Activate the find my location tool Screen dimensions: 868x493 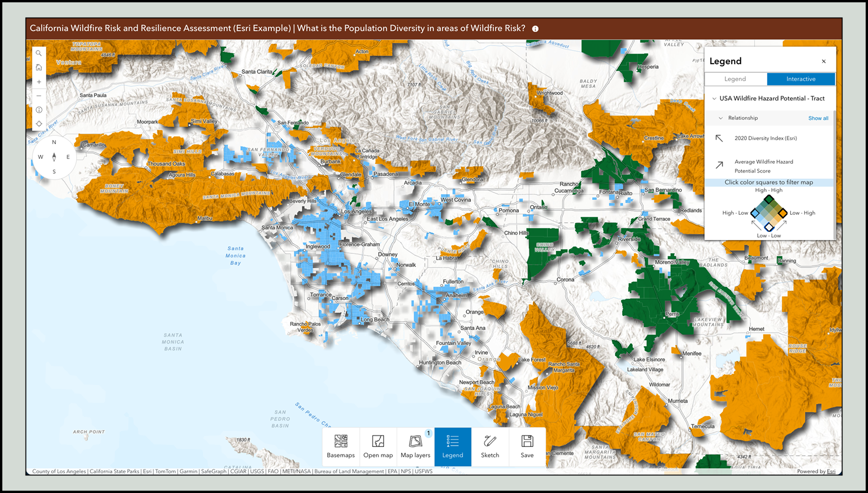[39, 123]
